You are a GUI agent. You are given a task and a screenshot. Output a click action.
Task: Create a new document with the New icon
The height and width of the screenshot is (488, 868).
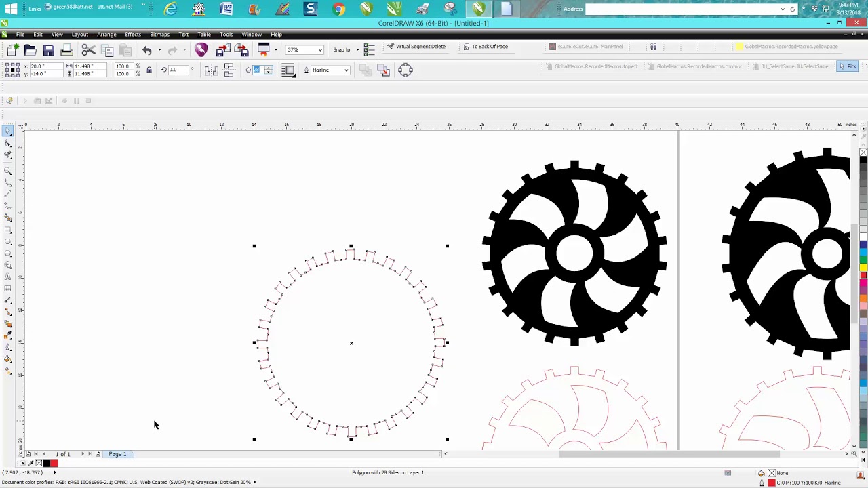13,49
